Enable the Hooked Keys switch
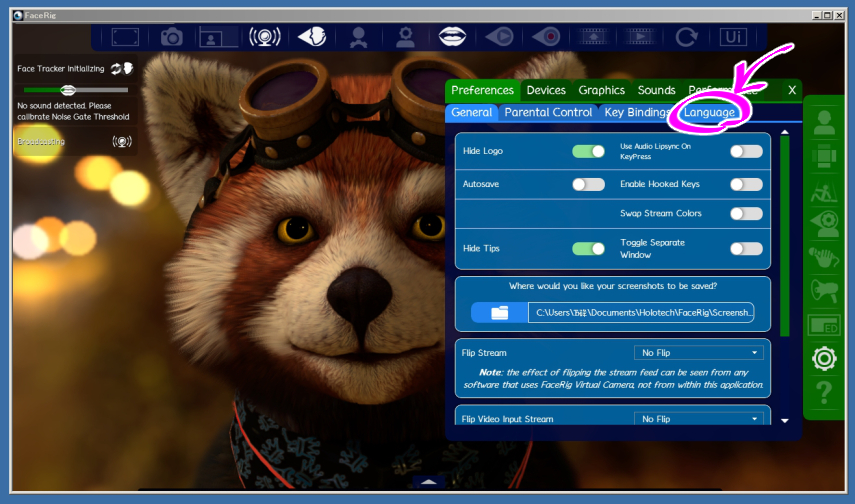Screen dimensions: 855x504 click(746, 184)
